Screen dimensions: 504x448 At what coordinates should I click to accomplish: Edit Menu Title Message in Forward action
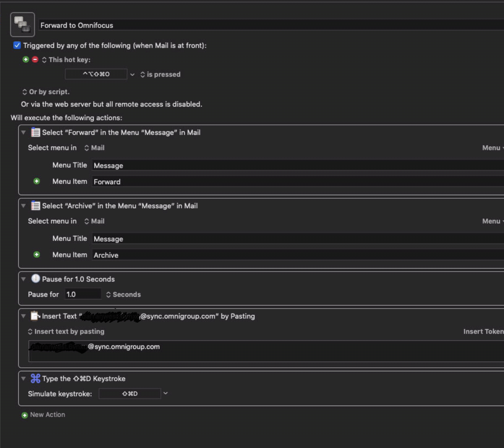click(298, 165)
